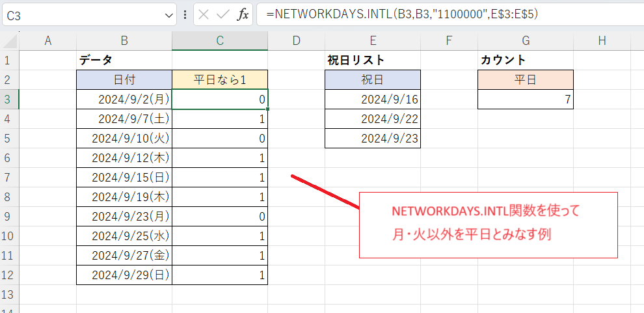
Task: Click the カウント title cell
Action: tap(526, 61)
